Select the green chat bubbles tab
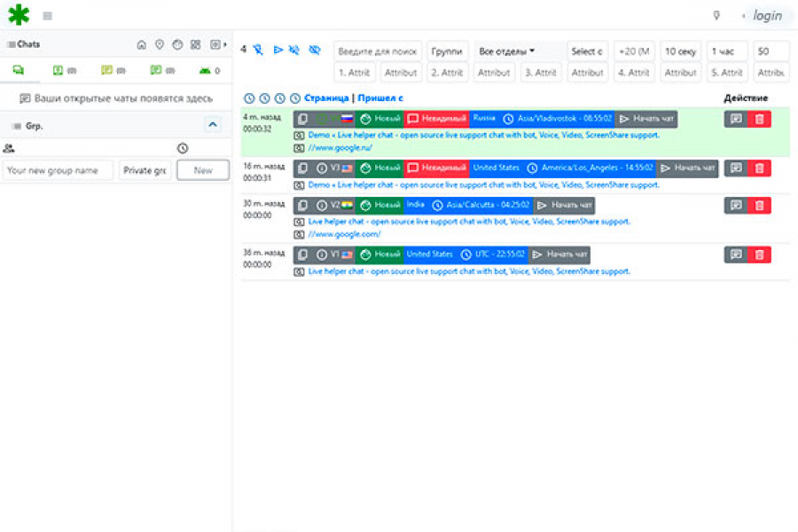 pos(19,70)
